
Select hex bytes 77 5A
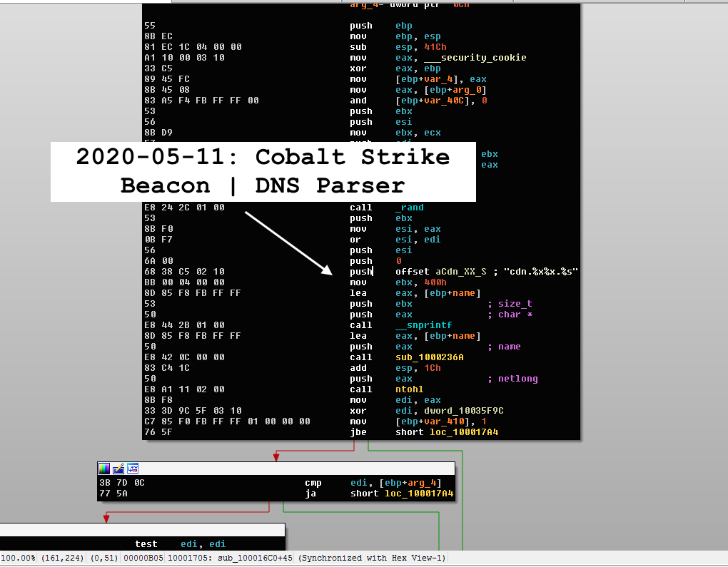pos(113,494)
